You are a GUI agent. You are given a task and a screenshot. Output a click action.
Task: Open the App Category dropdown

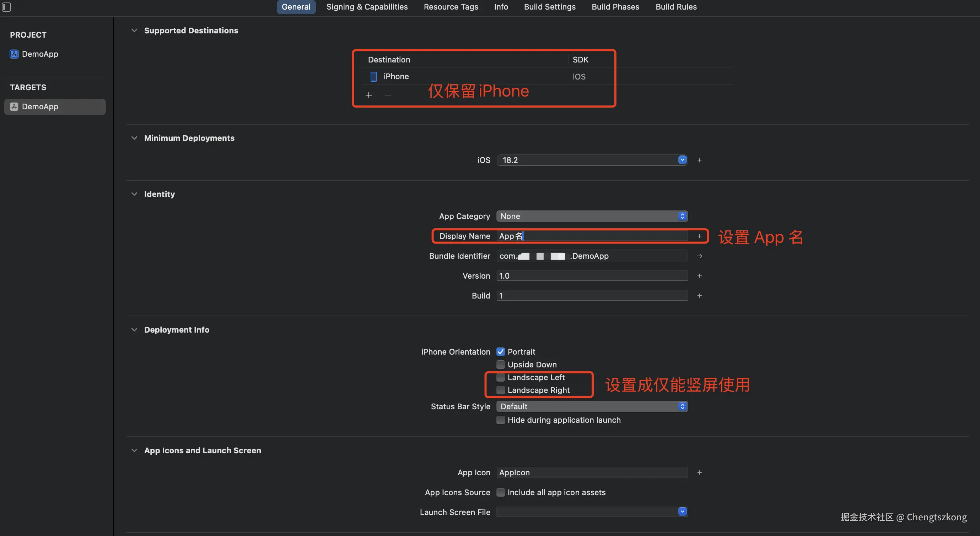coord(592,216)
